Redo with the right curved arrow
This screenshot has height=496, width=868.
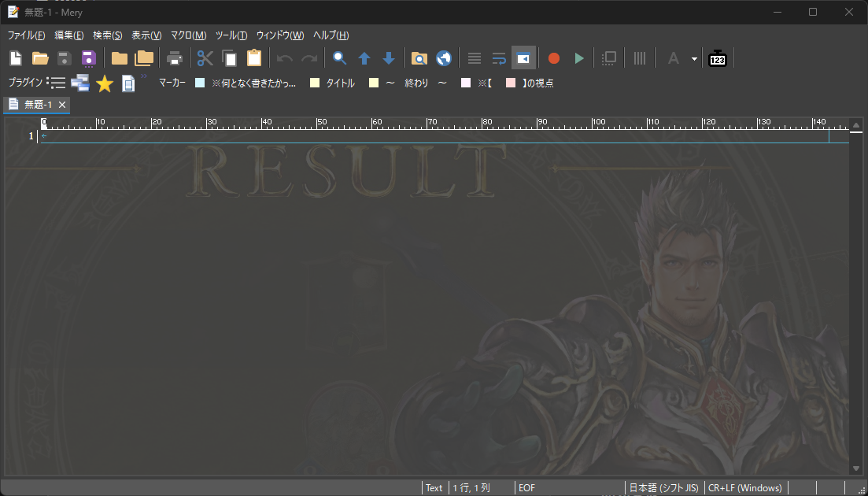tap(309, 58)
